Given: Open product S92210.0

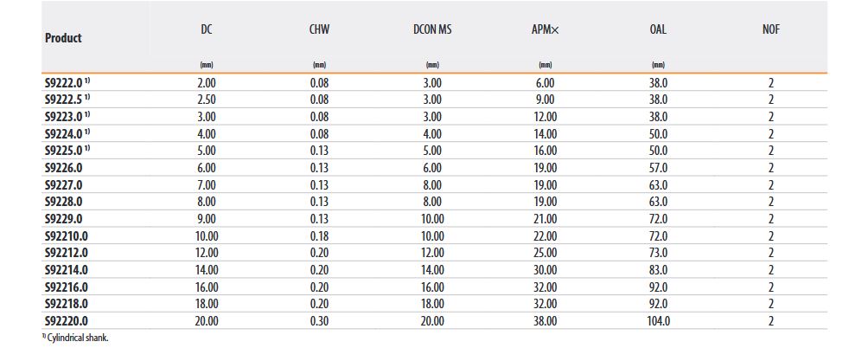Looking at the screenshot, I should coord(66,235).
